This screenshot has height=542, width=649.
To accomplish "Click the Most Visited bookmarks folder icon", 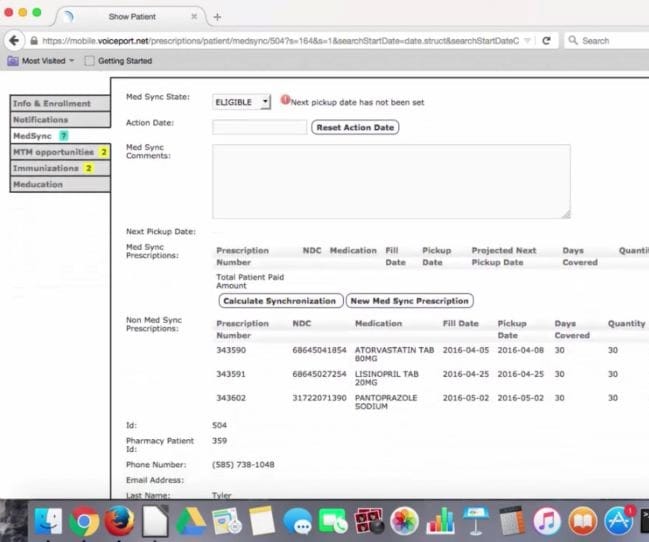I will pyautogui.click(x=13, y=61).
